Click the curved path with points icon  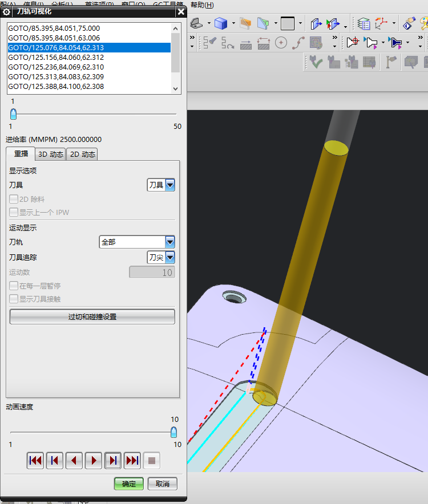tap(298, 43)
